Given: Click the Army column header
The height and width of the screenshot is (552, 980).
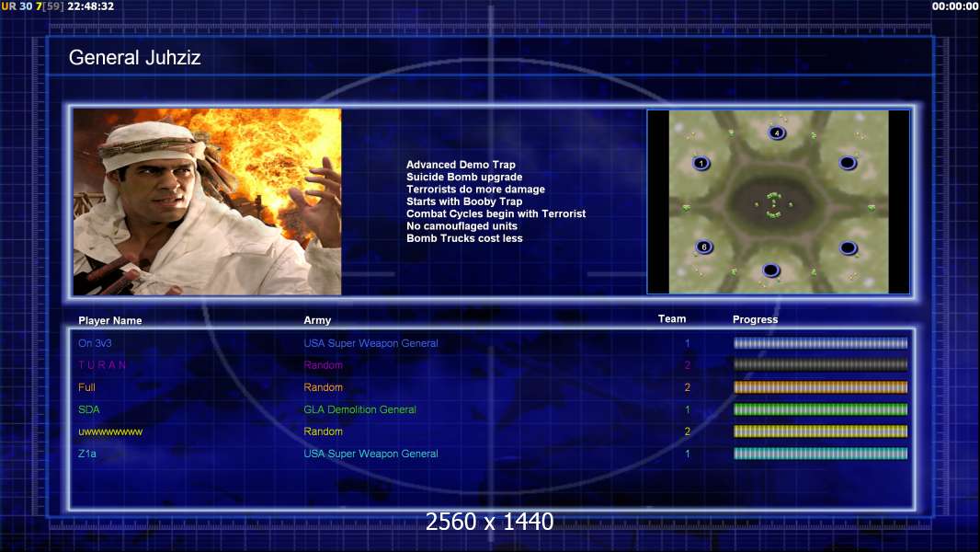Looking at the screenshot, I should pyautogui.click(x=317, y=320).
